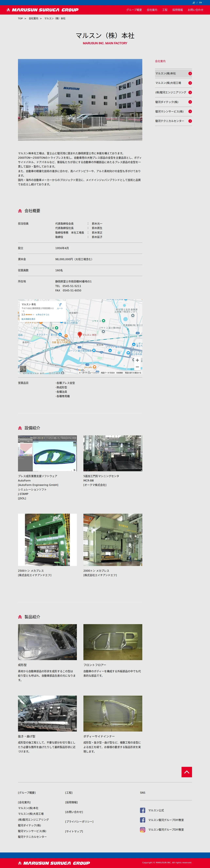This screenshot has height=868, width=210.
Task: Open the フロントフロアー product photo
Action: point(113,642)
